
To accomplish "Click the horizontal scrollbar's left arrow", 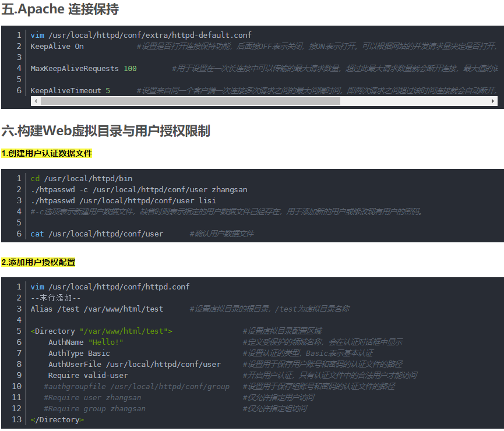I will (36, 101).
